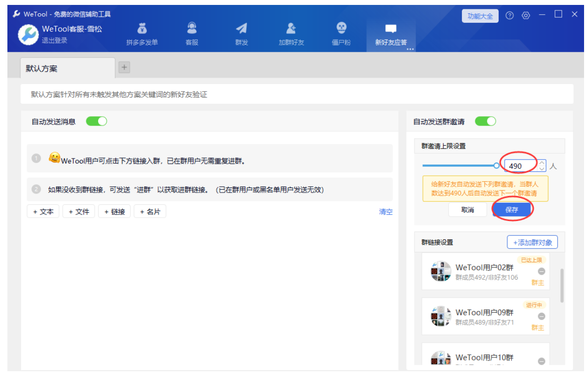Click WeTool用户02群 group avatar
Image resolution: width=588 pixels, height=385 pixels.
tap(441, 271)
